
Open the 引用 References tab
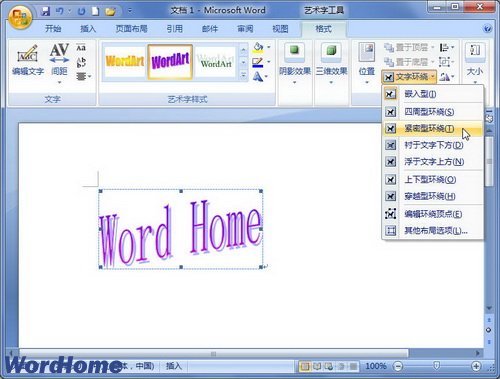pos(175,29)
